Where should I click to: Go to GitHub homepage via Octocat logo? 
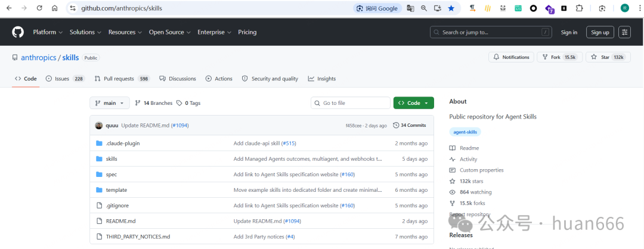pyautogui.click(x=18, y=32)
